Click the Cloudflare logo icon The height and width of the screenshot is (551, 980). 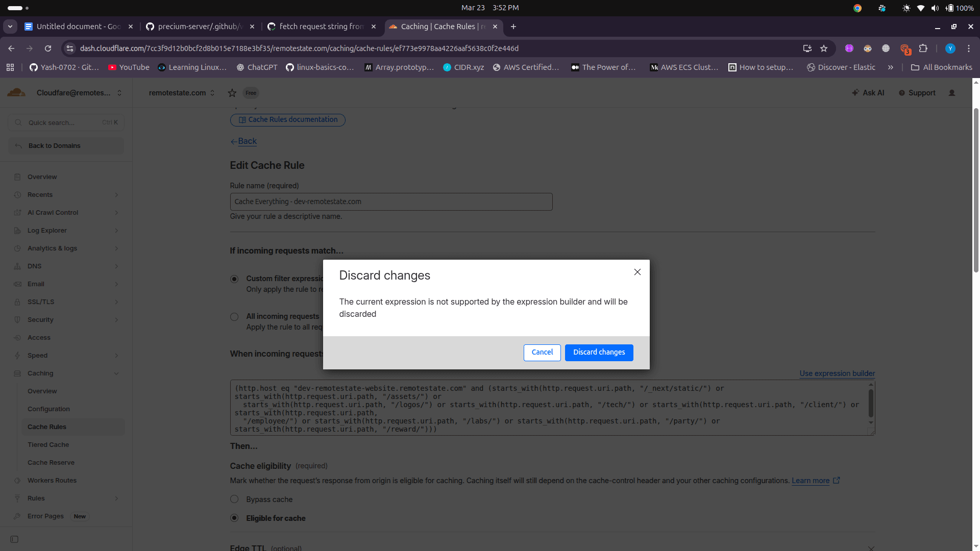point(16,92)
